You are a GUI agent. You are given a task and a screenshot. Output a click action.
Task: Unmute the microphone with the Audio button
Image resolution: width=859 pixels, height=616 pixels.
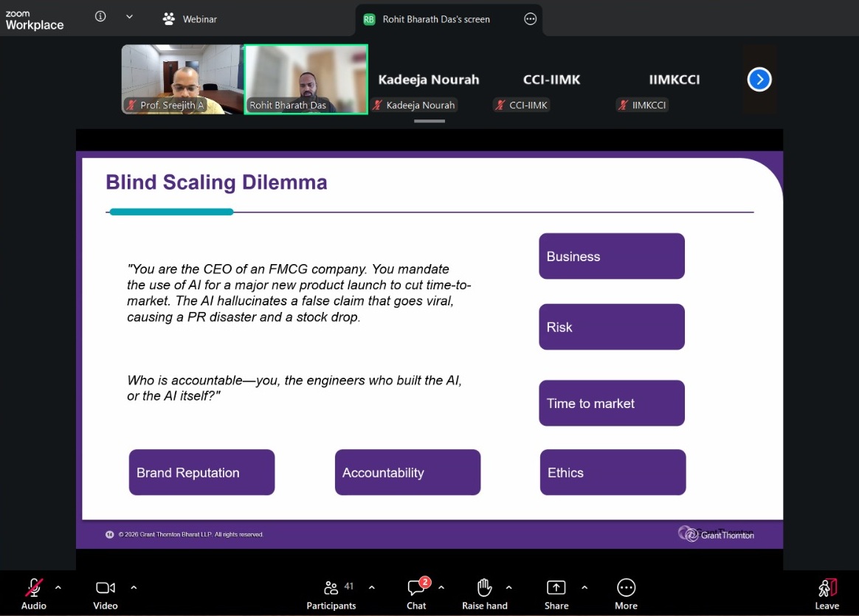(33, 594)
